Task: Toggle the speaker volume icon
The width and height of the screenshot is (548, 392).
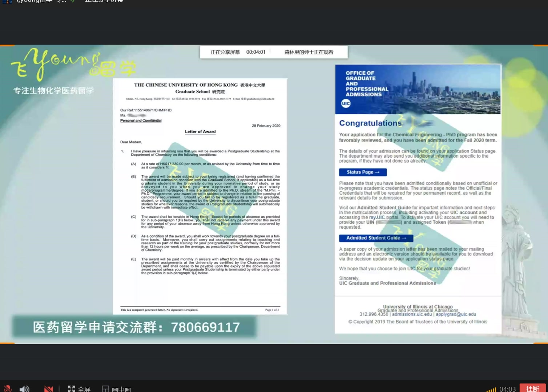Action: pyautogui.click(x=24, y=389)
